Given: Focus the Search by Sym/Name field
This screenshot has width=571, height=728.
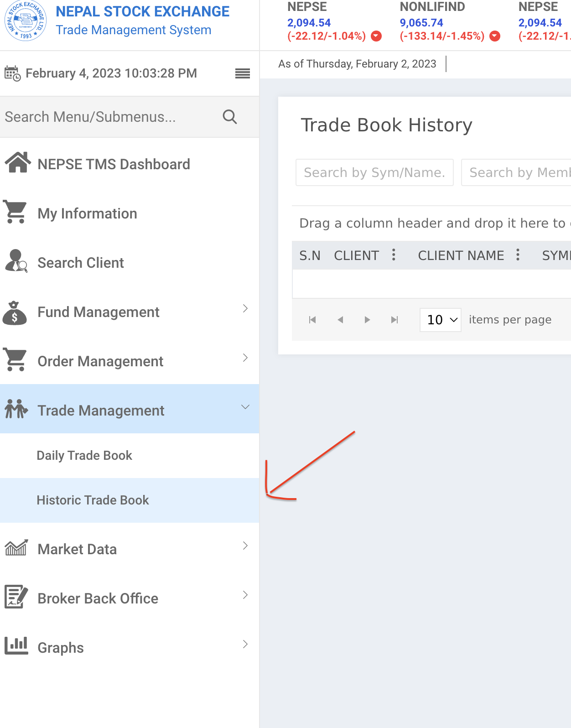Looking at the screenshot, I should click(374, 172).
